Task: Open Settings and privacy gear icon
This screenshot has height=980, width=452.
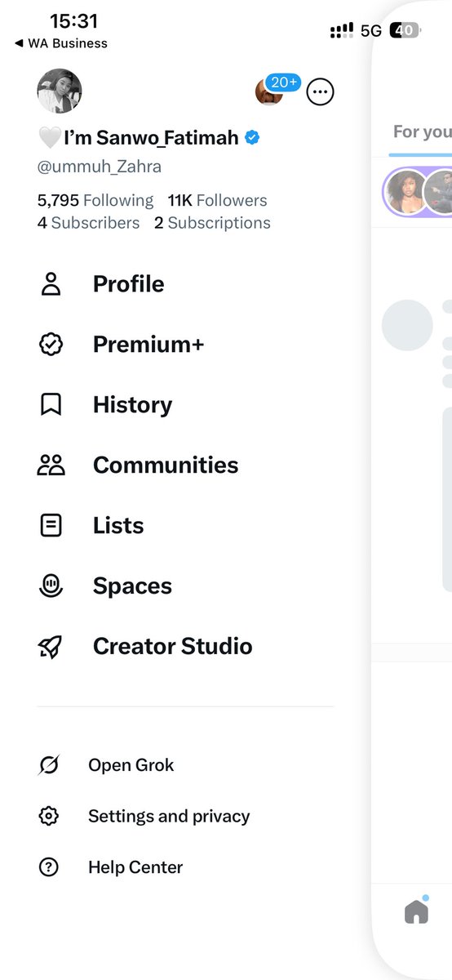Action: point(49,816)
